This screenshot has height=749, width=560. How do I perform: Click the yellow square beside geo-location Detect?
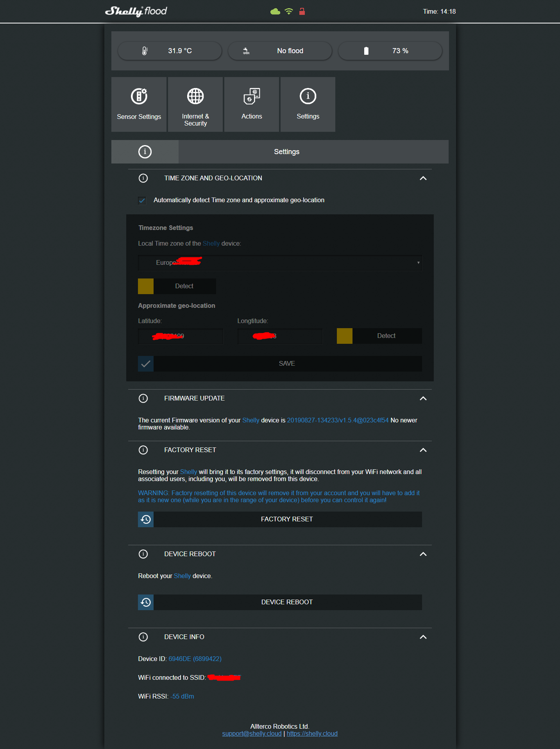[345, 336]
